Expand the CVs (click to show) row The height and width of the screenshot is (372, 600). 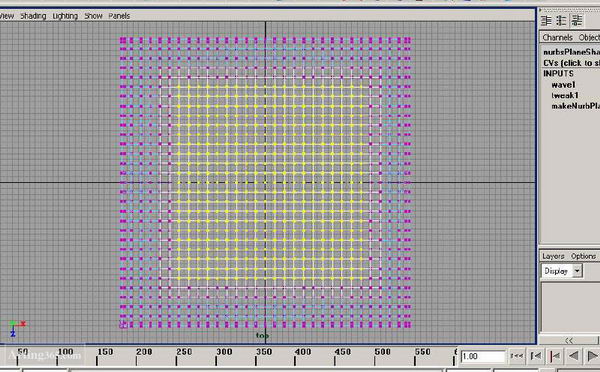click(571, 63)
